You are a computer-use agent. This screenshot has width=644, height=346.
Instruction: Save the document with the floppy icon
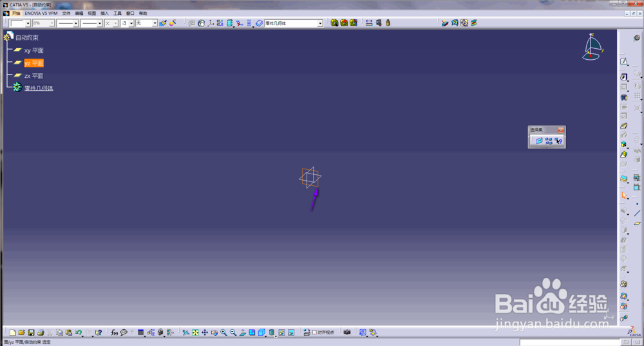31,332
